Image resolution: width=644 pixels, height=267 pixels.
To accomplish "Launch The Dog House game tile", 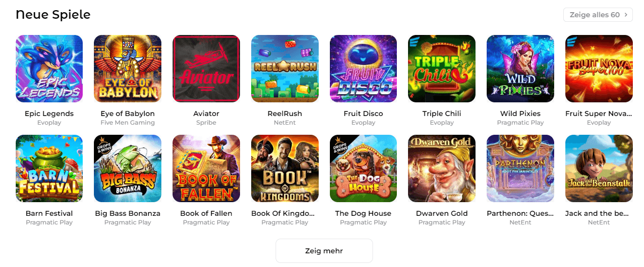I will (x=363, y=169).
